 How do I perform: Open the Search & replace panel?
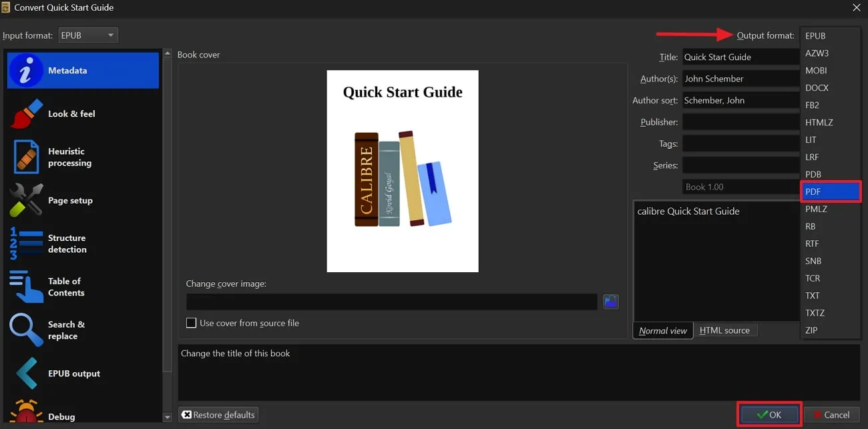point(82,330)
